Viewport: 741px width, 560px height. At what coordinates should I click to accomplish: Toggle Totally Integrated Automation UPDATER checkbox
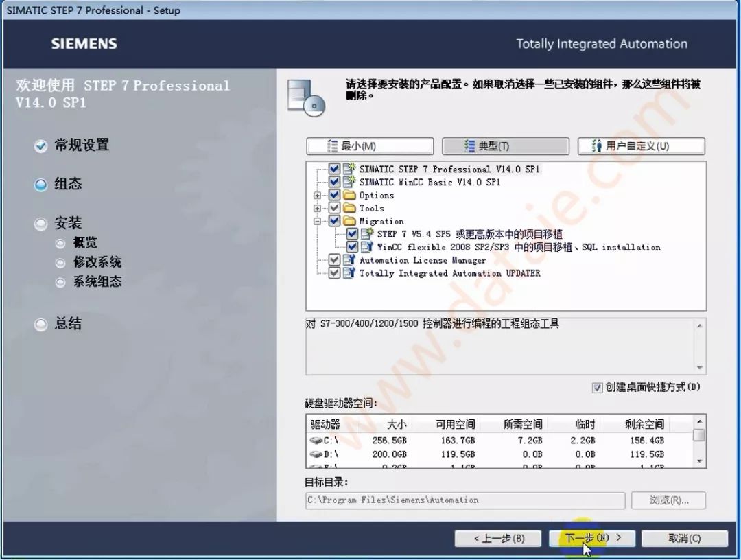pyautogui.click(x=335, y=272)
